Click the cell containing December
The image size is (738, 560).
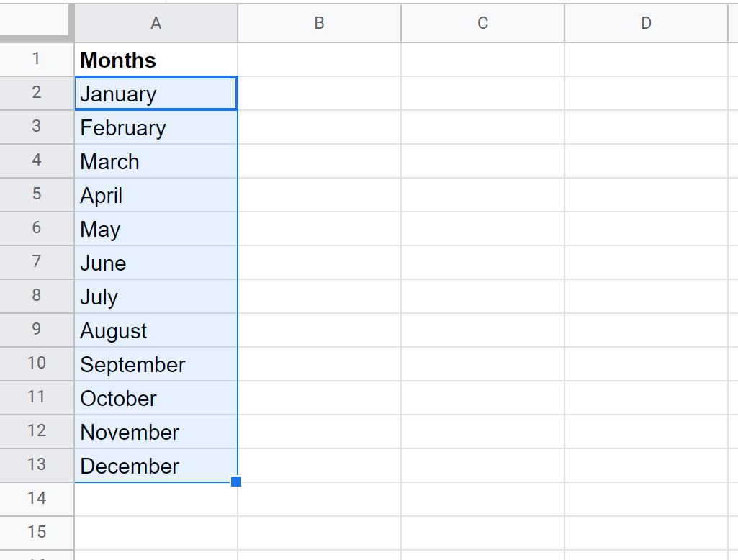pyautogui.click(x=156, y=466)
